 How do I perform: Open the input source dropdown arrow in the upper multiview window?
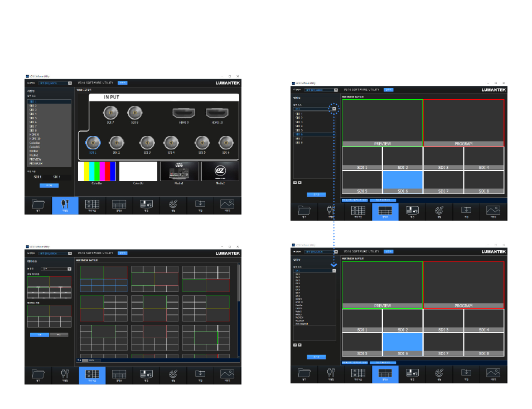(334, 109)
